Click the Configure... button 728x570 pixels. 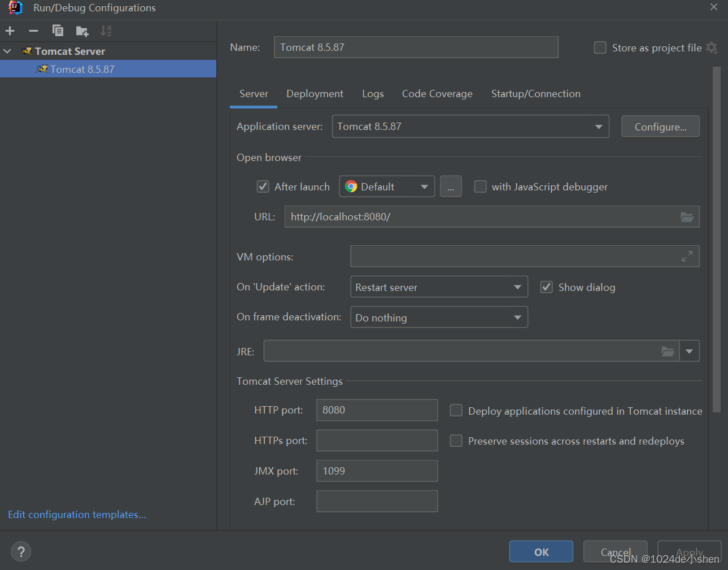pos(660,127)
